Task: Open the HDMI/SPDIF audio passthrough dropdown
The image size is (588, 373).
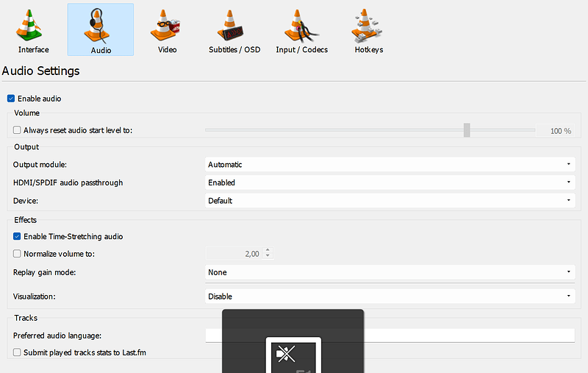Action: coord(390,182)
